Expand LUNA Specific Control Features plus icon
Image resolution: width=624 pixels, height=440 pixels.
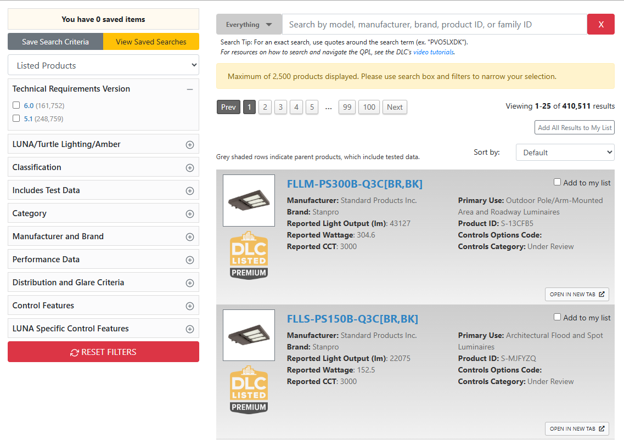point(190,329)
